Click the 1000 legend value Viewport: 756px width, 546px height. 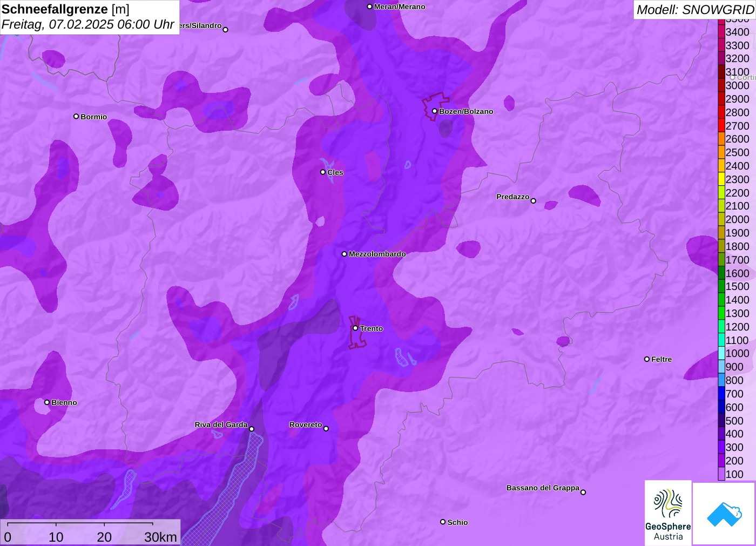[738, 353]
